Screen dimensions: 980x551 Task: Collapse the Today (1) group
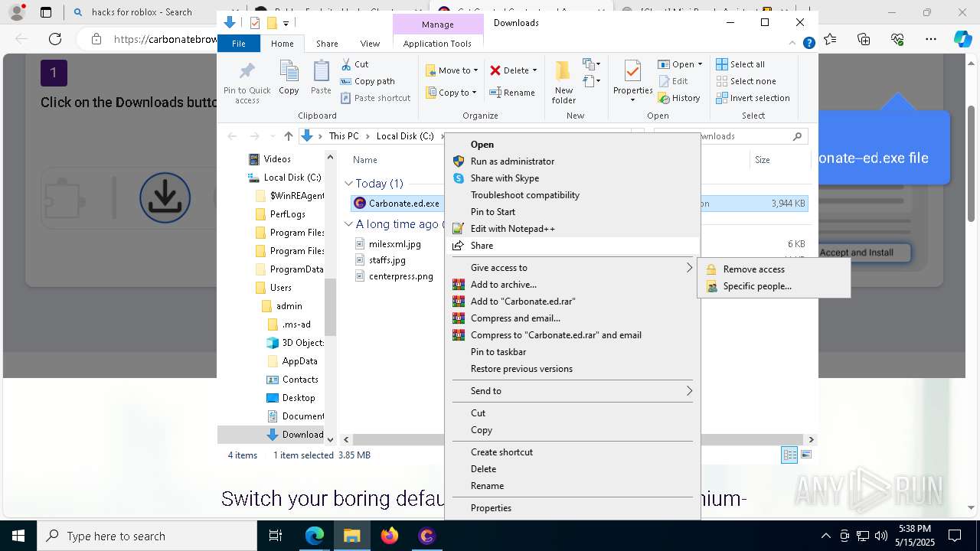point(348,184)
